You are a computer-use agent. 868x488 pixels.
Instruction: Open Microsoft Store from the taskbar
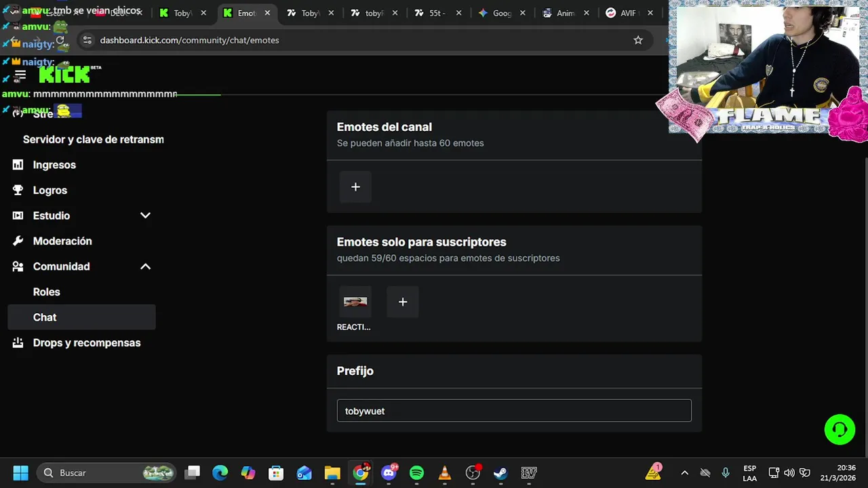[276, 472]
